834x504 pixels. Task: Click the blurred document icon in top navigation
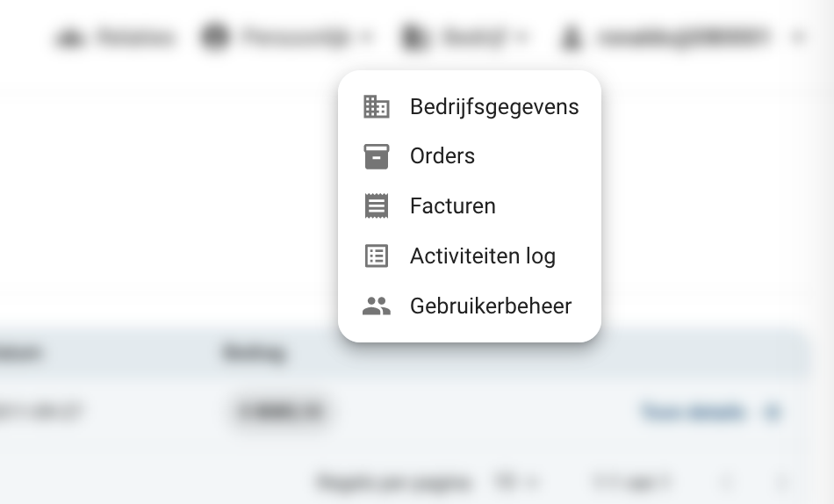pos(414,37)
